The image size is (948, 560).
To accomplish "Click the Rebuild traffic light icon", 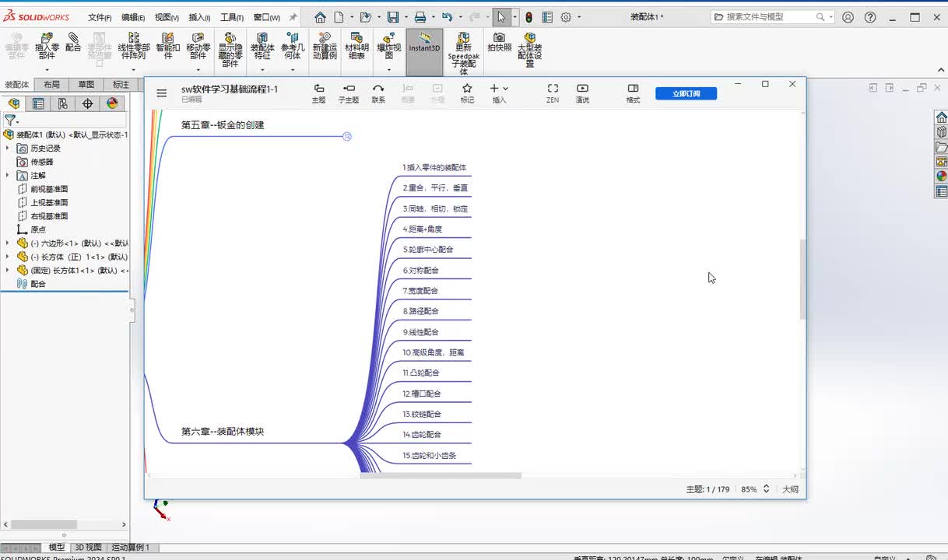I will 528,17.
